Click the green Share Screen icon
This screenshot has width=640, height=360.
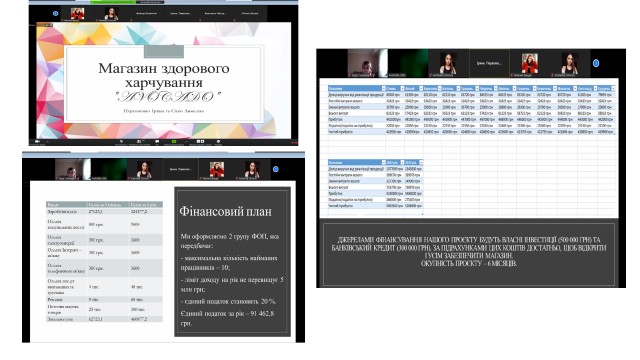[x=174, y=141]
